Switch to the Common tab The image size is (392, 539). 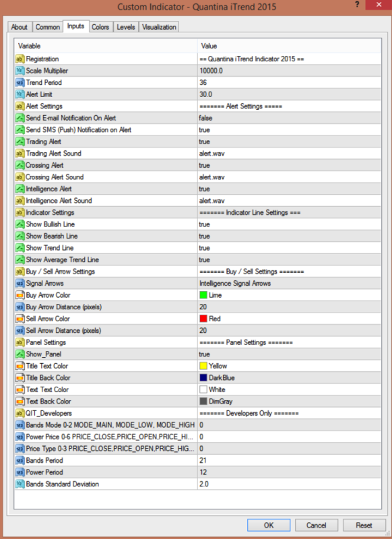pyautogui.click(x=48, y=27)
